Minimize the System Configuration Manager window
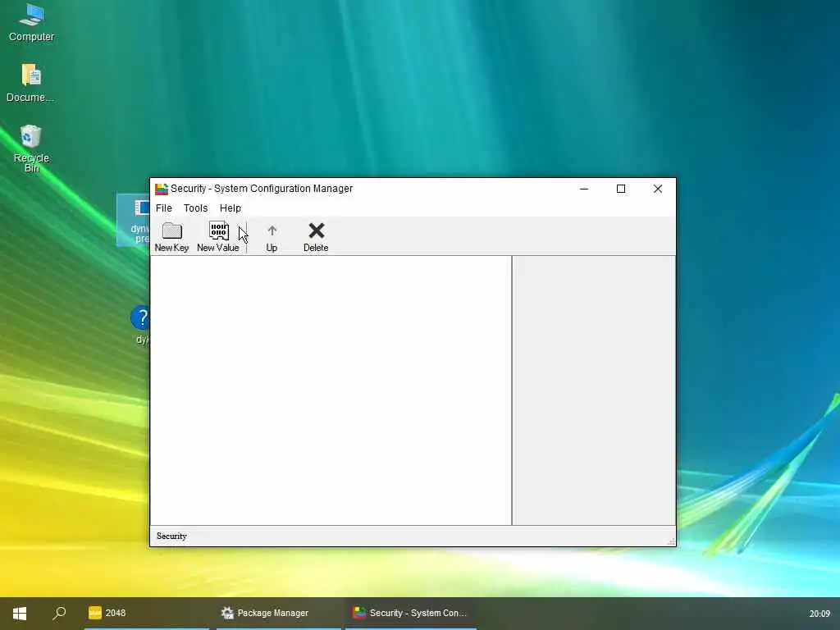 [584, 189]
